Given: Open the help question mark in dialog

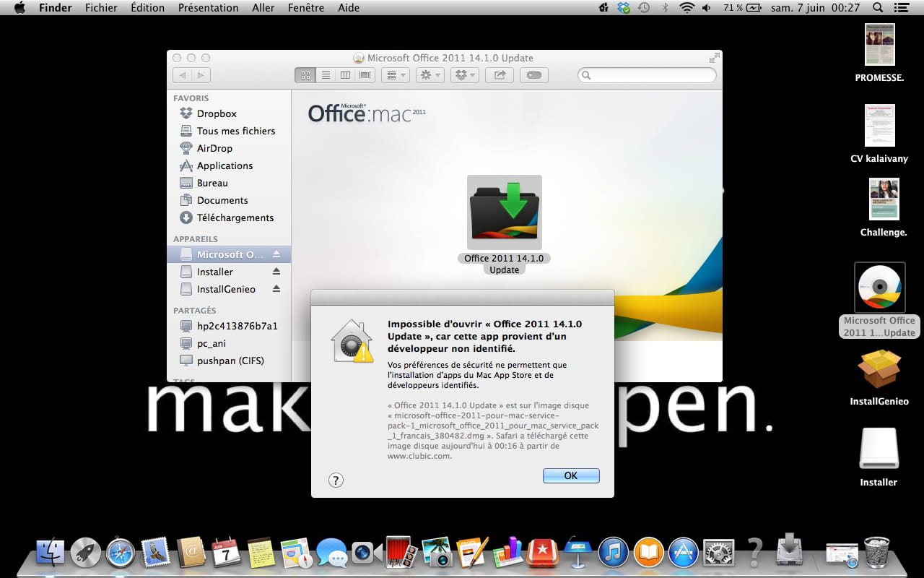Looking at the screenshot, I should [x=336, y=480].
